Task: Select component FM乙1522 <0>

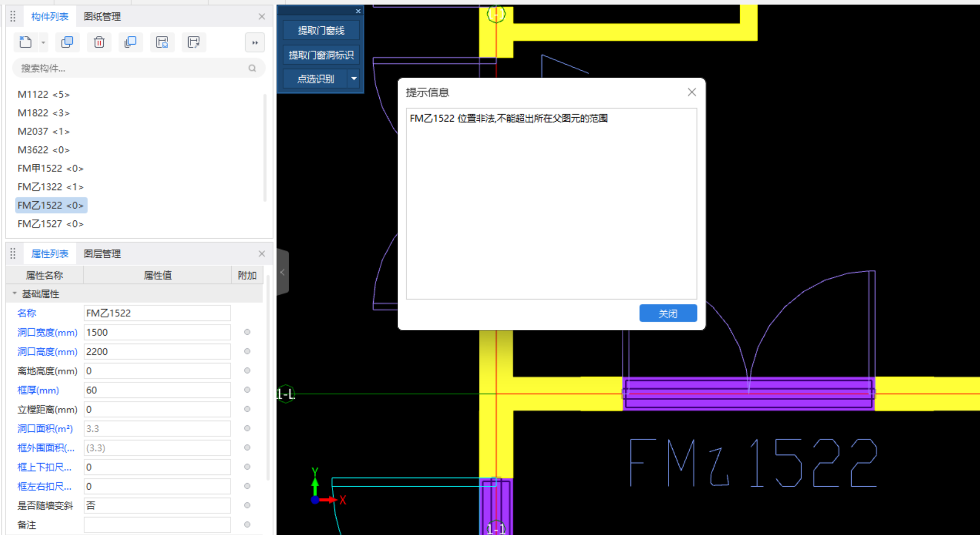Action: (51, 205)
